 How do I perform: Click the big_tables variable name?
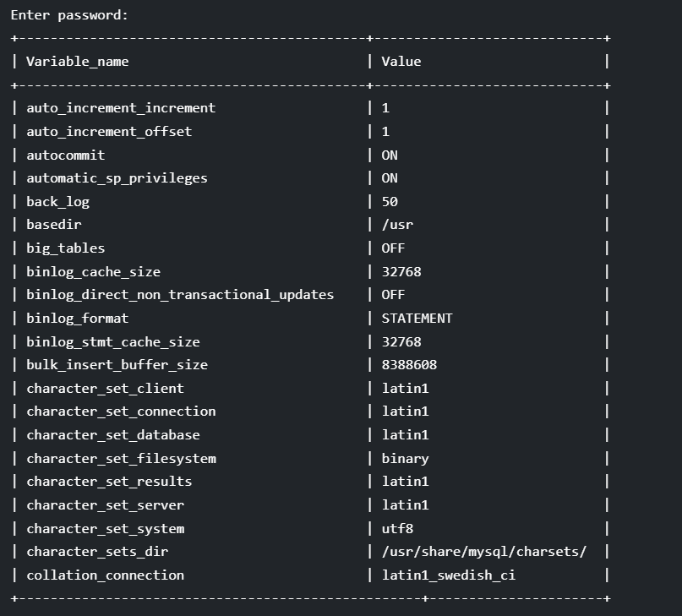pyautogui.click(x=66, y=248)
